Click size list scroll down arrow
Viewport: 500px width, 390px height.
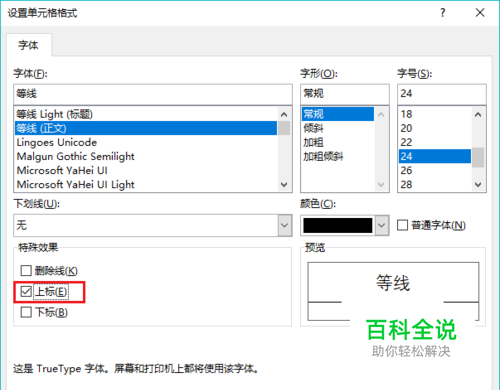pos(478,184)
